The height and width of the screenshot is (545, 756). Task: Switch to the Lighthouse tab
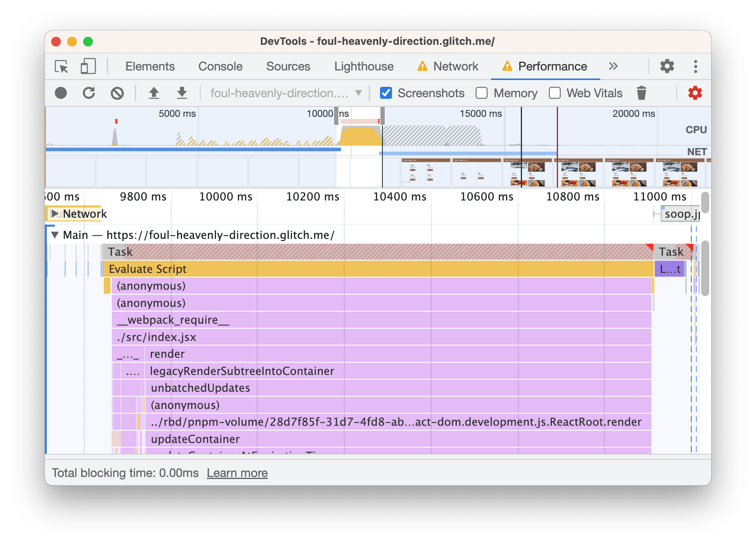[364, 66]
